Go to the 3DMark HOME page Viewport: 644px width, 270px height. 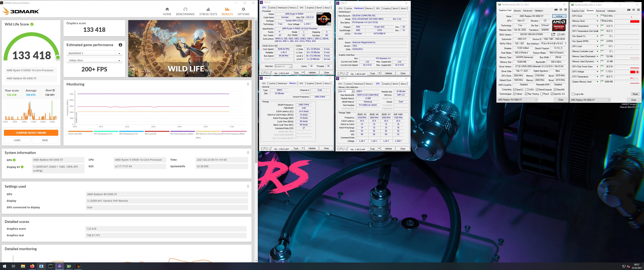pyautogui.click(x=167, y=11)
